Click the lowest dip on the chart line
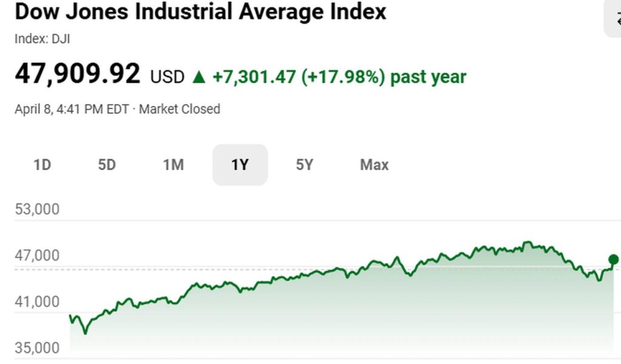Viewport: 621px width, 364px height. coord(85,333)
